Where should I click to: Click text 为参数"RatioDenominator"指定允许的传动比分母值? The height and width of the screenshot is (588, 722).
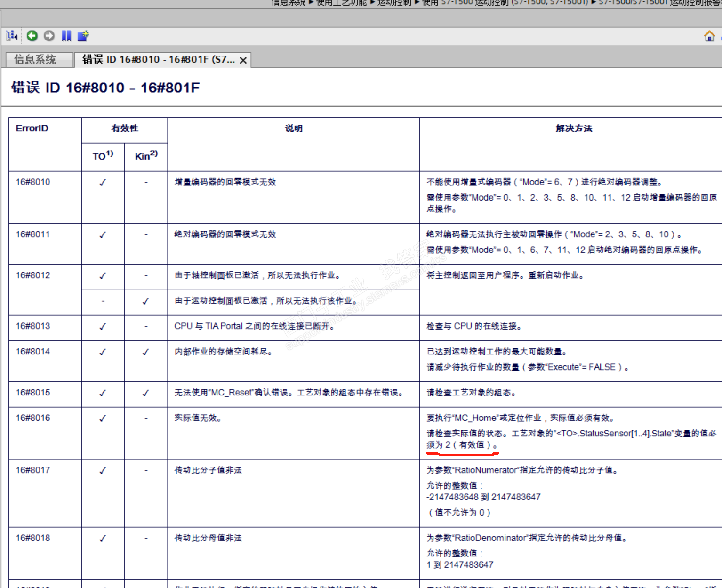point(527,538)
